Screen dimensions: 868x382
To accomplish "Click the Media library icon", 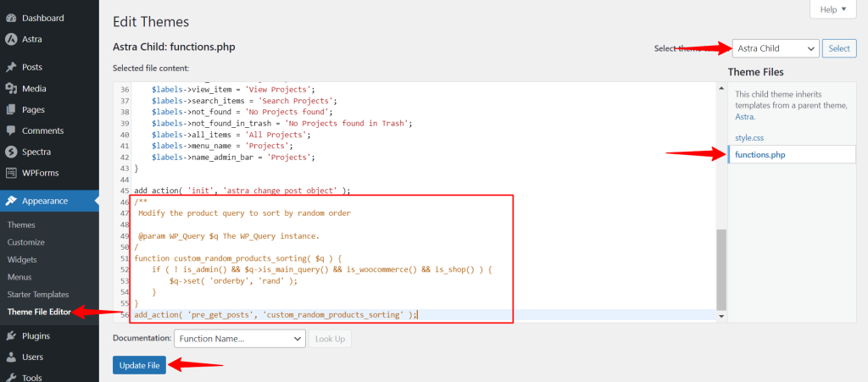I will (x=10, y=88).
